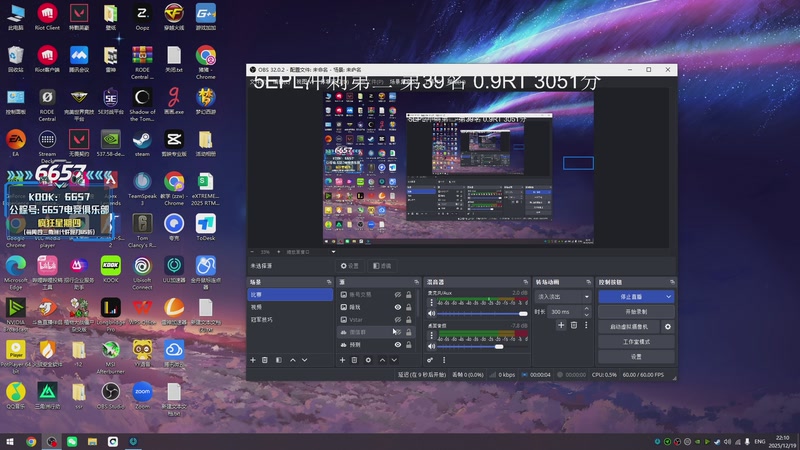The height and width of the screenshot is (450, 800).
Task: Mute the desktop audio speaker icon
Action: coord(432,346)
